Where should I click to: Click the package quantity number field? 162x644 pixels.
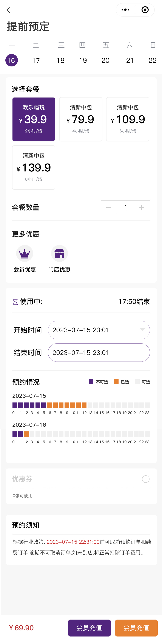click(x=125, y=207)
